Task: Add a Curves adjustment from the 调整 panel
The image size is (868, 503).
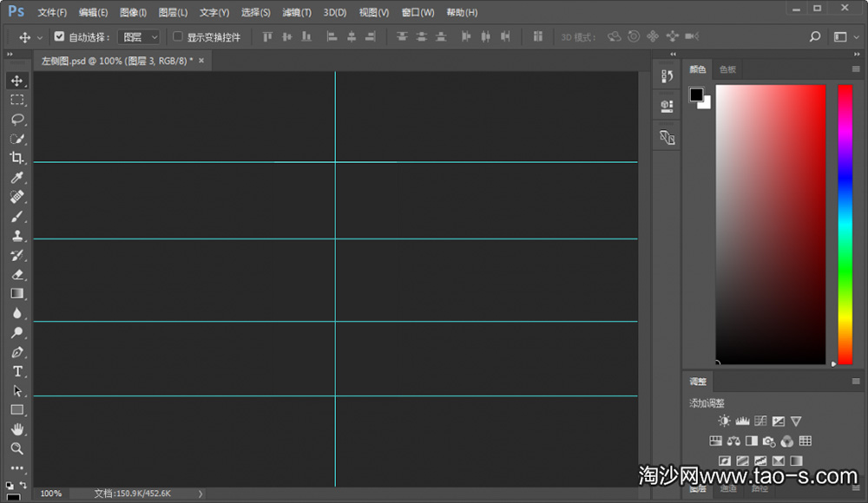Action: coord(759,421)
